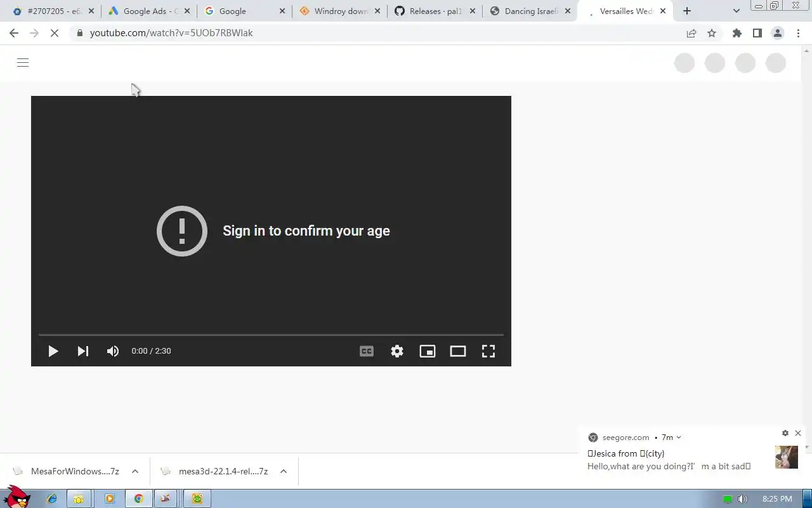Close the Windroy download tab

tap(377, 11)
